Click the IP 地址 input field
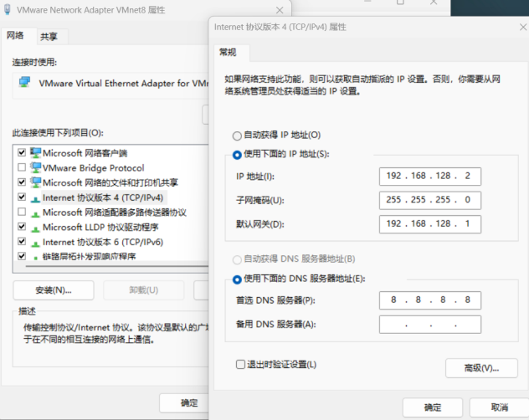The height and width of the screenshot is (420, 529). (430, 176)
